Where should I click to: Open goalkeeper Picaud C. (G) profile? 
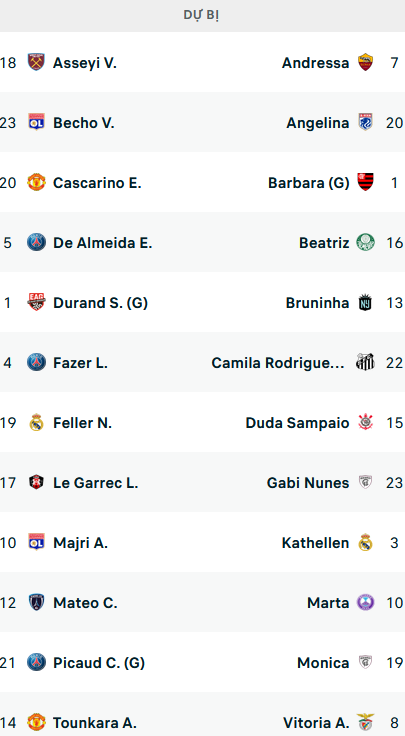tap(99, 663)
